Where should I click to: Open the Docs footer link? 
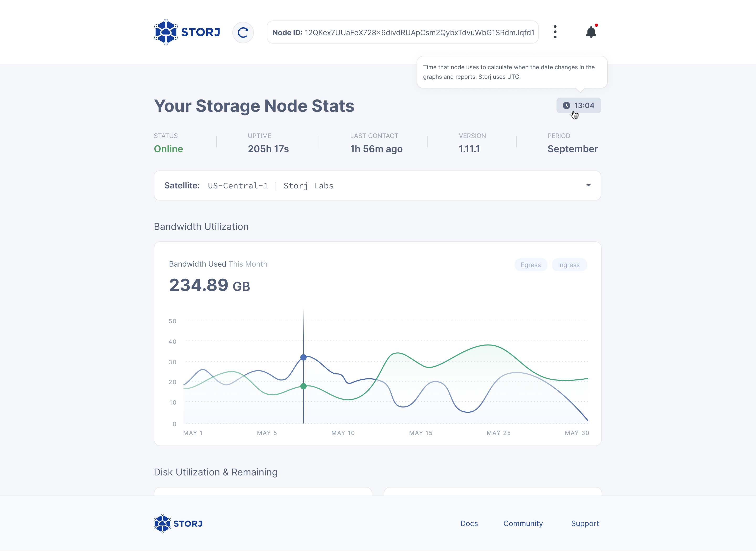click(x=469, y=523)
